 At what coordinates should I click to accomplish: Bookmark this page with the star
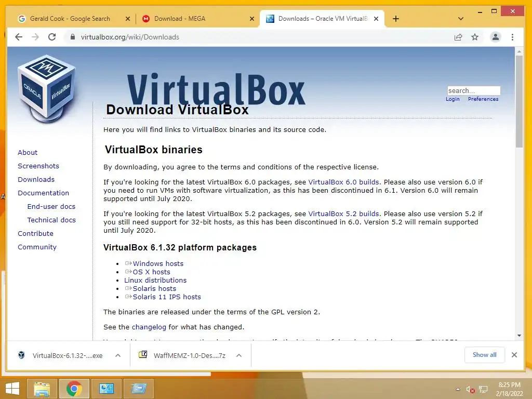475,37
